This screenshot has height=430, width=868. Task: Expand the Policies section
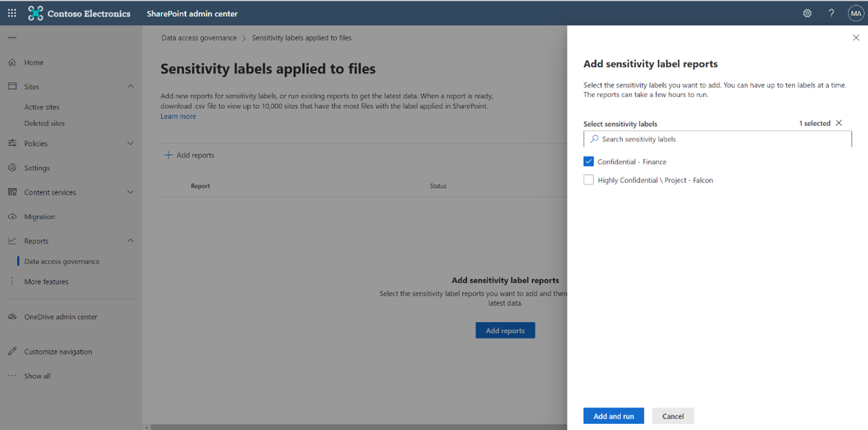coord(130,143)
